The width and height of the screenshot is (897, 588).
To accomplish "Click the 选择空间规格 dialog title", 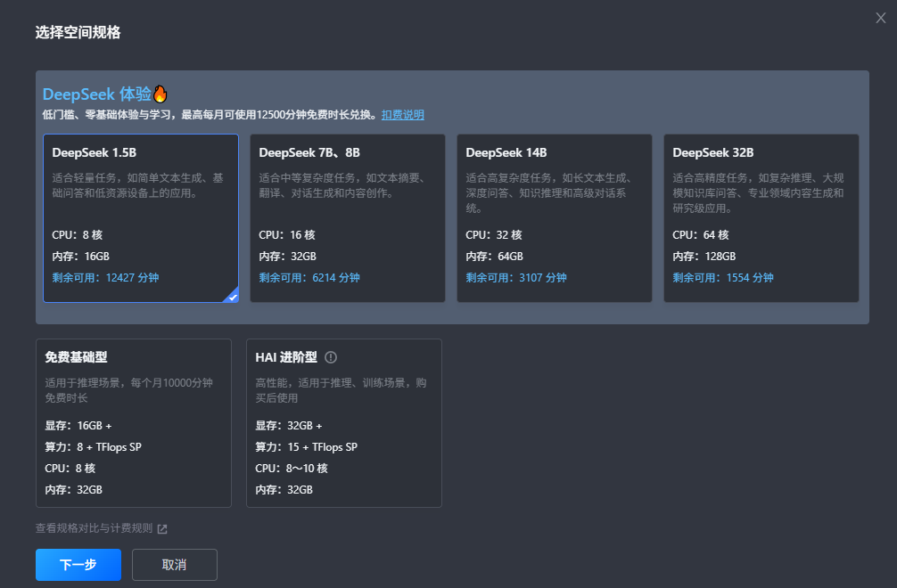I will [78, 32].
